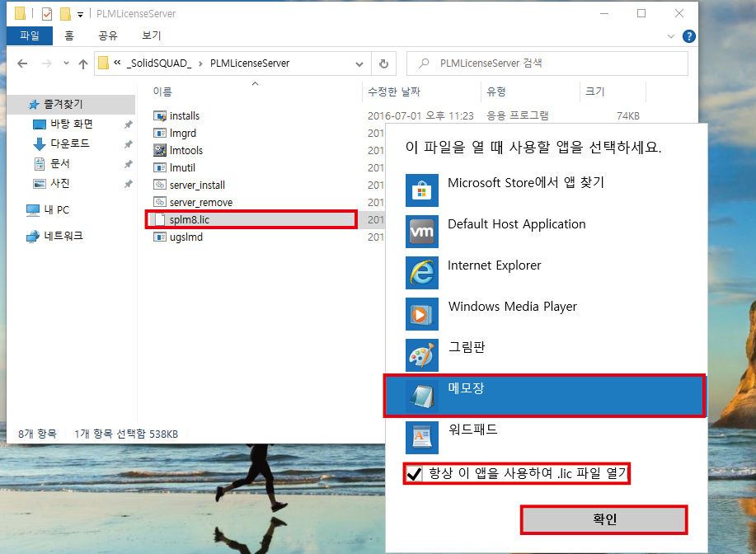Click the installs file icon
This screenshot has height=554, width=756.
(x=160, y=115)
